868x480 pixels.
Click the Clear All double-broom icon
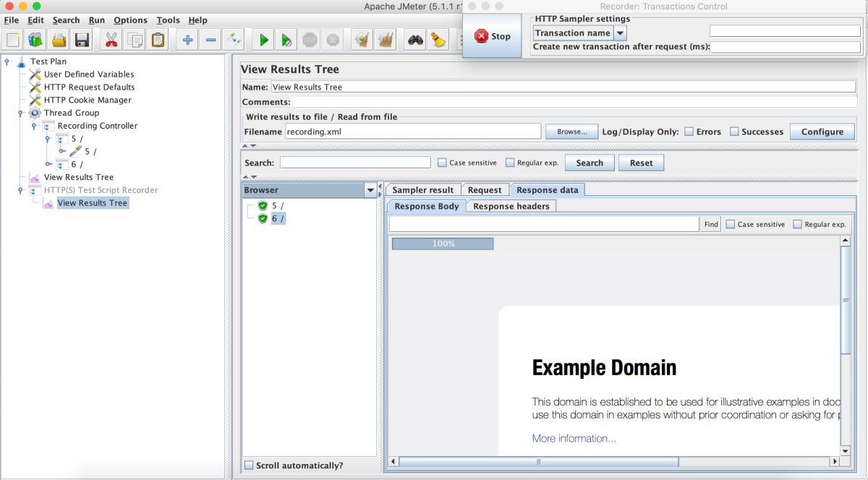click(386, 40)
